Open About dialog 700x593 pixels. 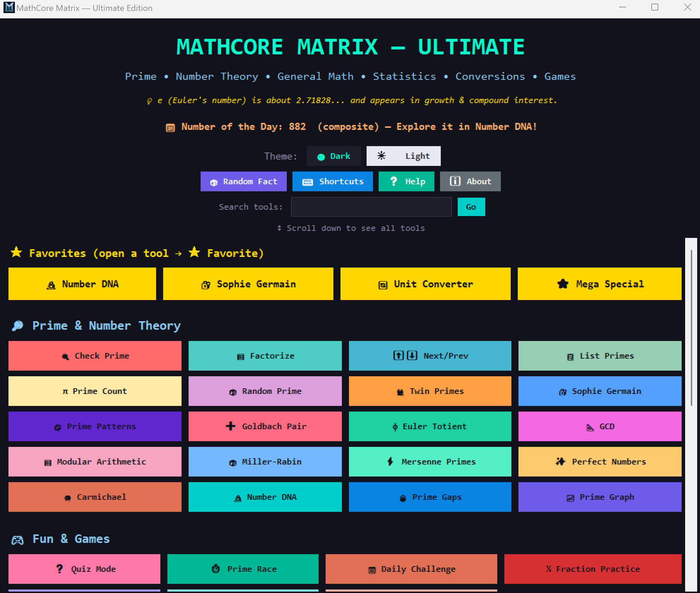coord(470,181)
